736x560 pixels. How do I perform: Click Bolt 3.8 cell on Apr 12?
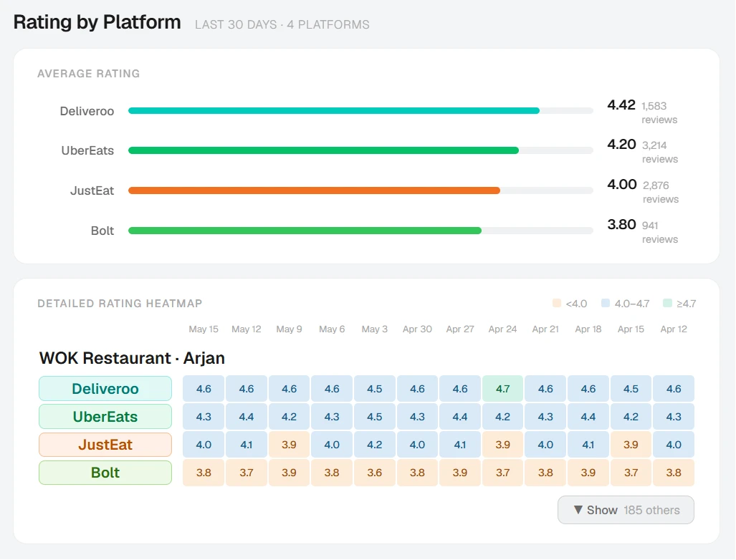click(x=673, y=473)
